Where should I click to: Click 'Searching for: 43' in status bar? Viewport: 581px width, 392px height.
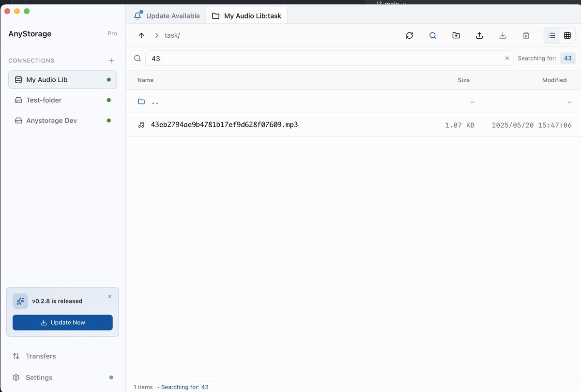[185, 387]
